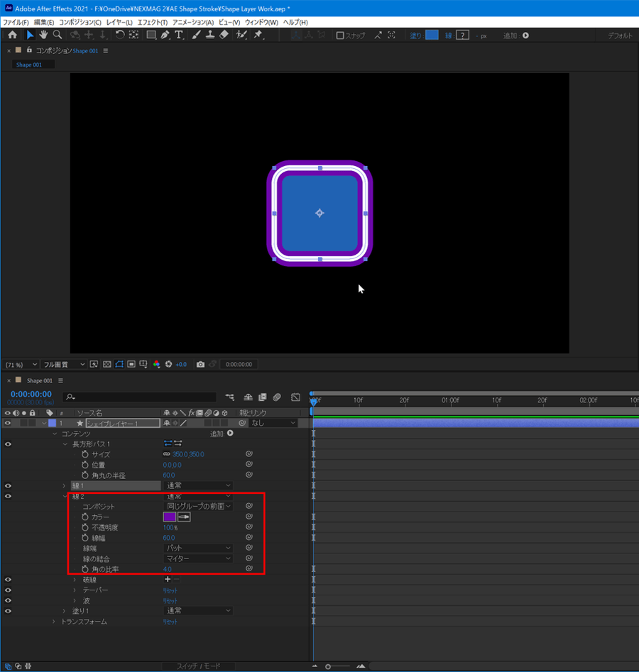The image size is (639, 672).
Task: Open the エフェクト(T) menu
Action: pos(152,23)
